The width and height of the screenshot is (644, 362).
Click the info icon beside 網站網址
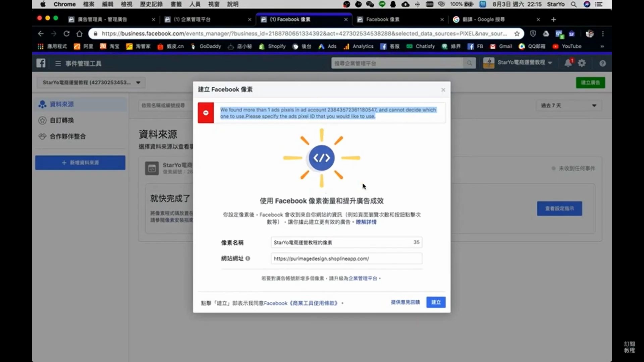(x=248, y=258)
